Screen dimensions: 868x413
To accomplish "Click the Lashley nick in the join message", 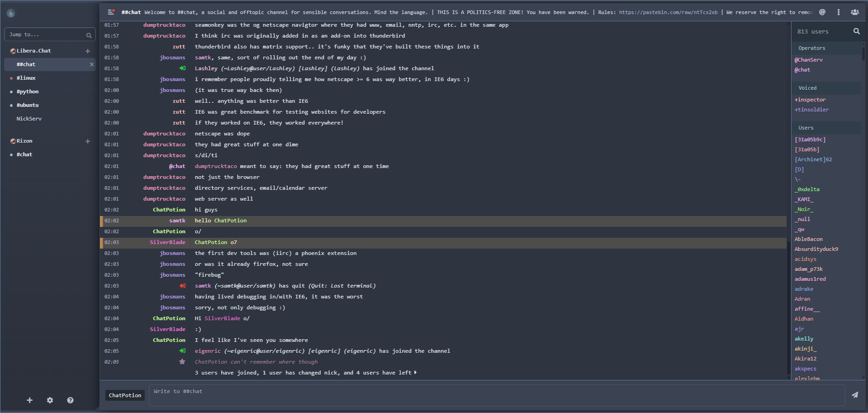I will pyautogui.click(x=206, y=68).
